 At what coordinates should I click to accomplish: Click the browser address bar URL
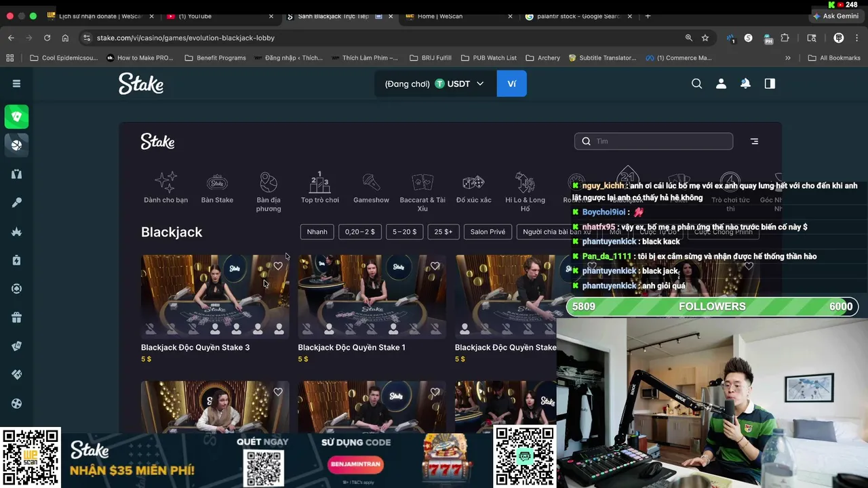coord(185,38)
